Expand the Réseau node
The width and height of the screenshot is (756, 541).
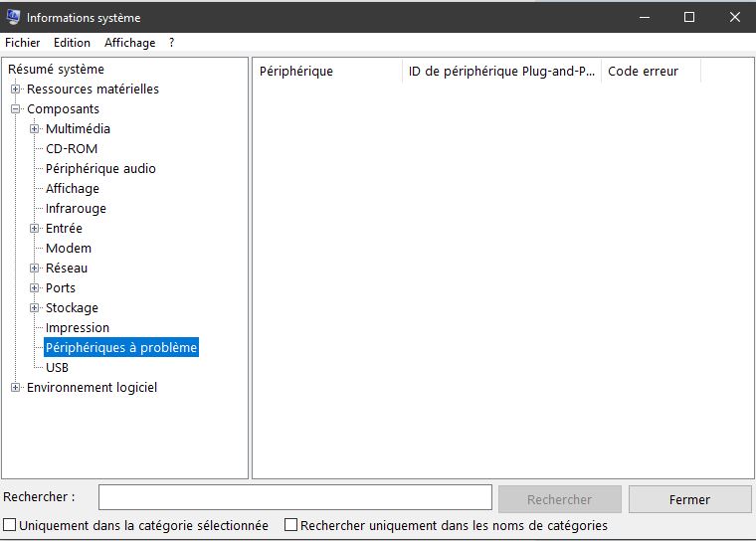34,269
